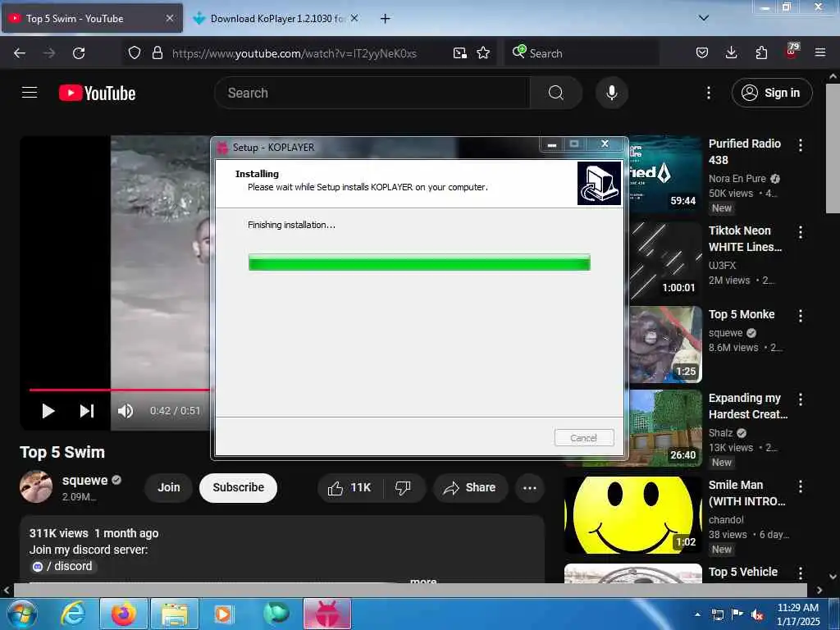Viewport: 840px width, 630px height.
Task: Focus the YouTube search field
Action: pos(372,93)
